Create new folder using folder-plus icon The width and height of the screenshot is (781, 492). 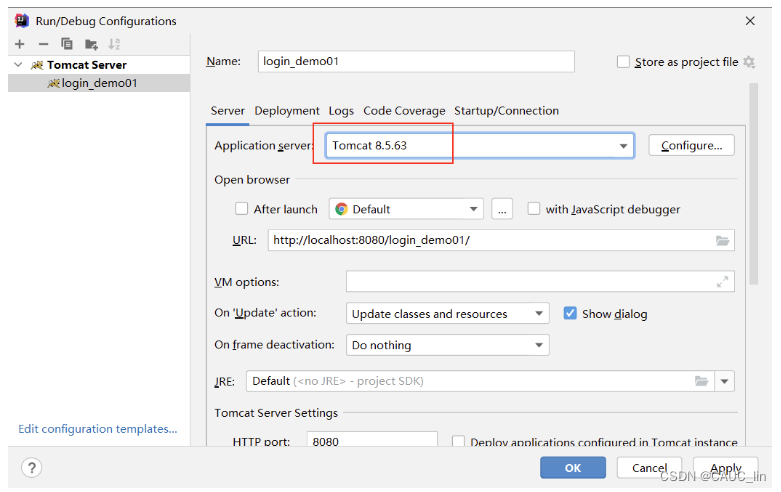(91, 44)
